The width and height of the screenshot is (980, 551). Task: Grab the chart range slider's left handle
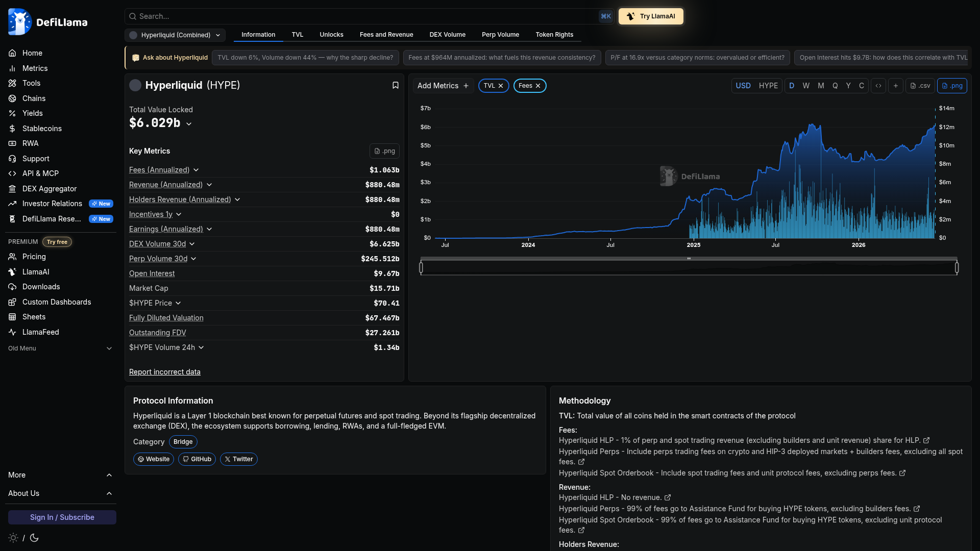[x=421, y=267]
